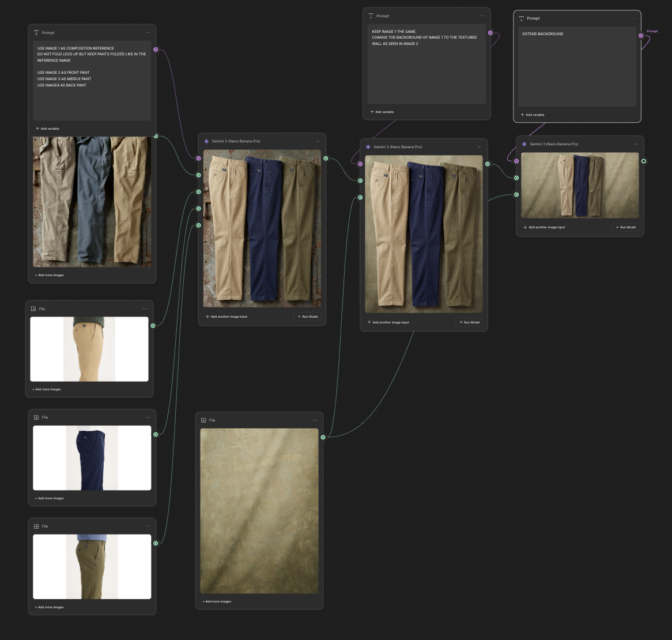Click Add another image input in the extended-background Gemini node
Viewport: 672px width, 640px height.
tap(544, 227)
